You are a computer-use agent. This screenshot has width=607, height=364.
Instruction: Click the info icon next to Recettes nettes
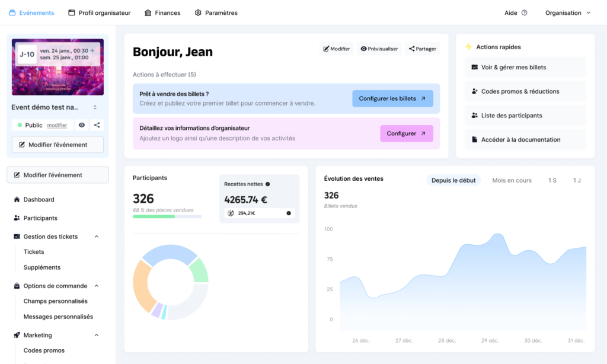[267, 184]
